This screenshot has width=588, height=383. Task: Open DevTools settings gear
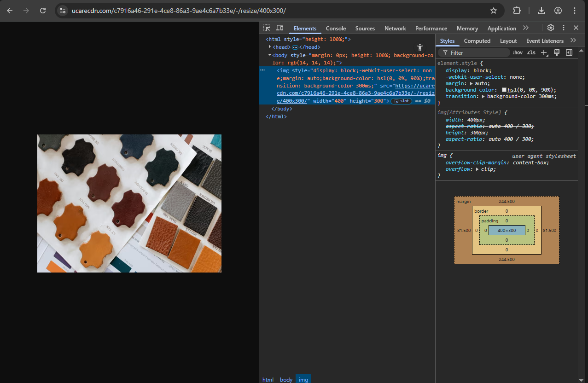550,28
